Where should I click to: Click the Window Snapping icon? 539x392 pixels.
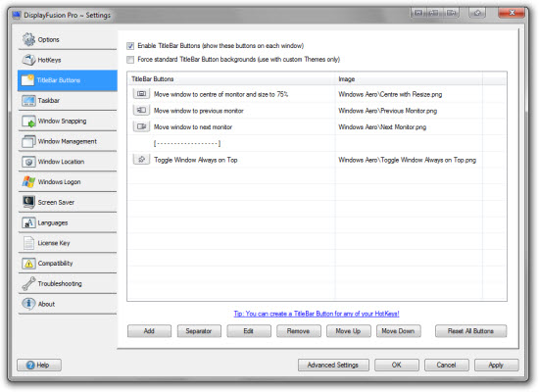(28, 122)
